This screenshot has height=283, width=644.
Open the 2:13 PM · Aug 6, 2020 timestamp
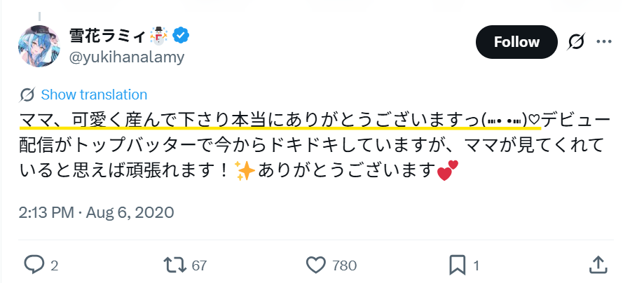pyautogui.click(x=97, y=212)
